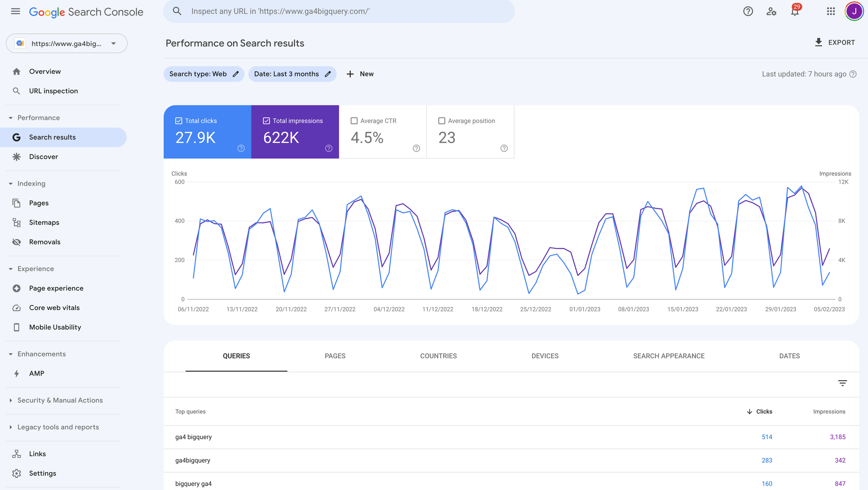Sort by Impressions column header
The image size is (868, 490).
point(829,411)
